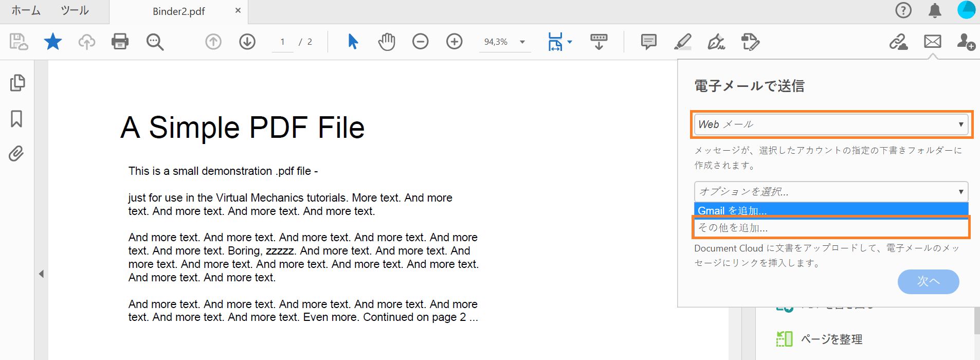
Task: Click the page number input field
Action: 282,42
